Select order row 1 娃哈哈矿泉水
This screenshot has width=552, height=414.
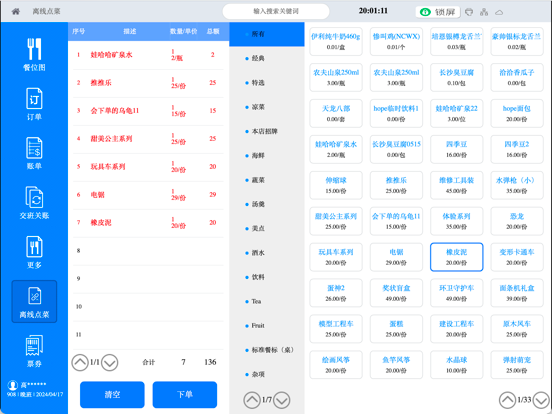tap(148, 55)
